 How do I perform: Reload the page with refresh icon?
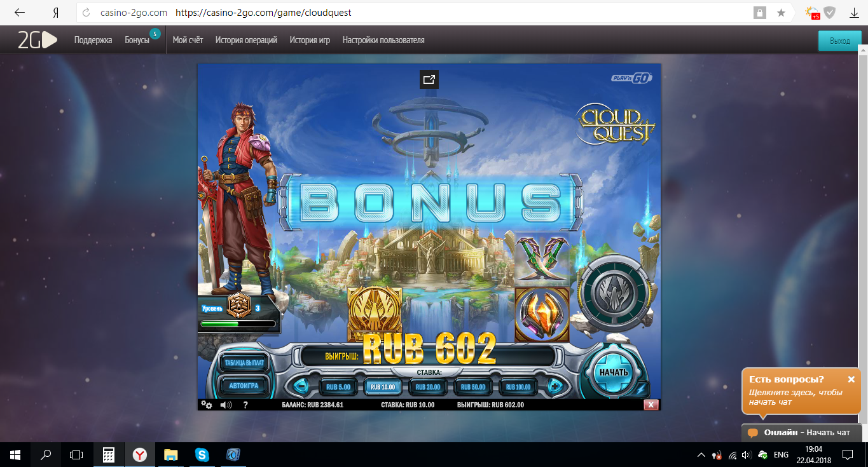(86, 13)
